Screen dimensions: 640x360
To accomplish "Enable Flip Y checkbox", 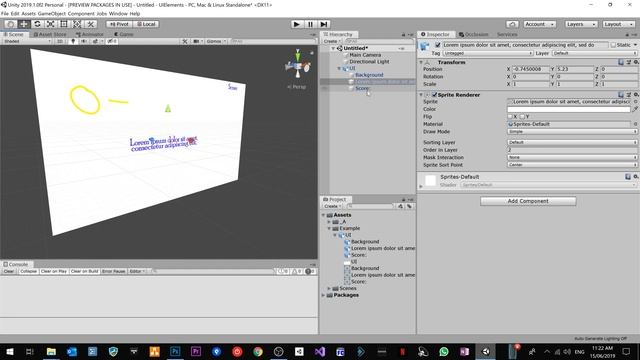I will 522,116.
